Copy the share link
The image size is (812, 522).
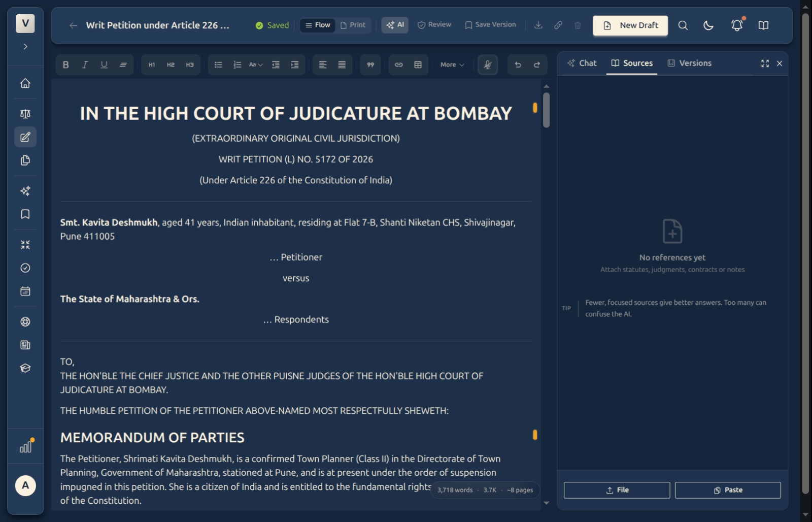(558, 25)
